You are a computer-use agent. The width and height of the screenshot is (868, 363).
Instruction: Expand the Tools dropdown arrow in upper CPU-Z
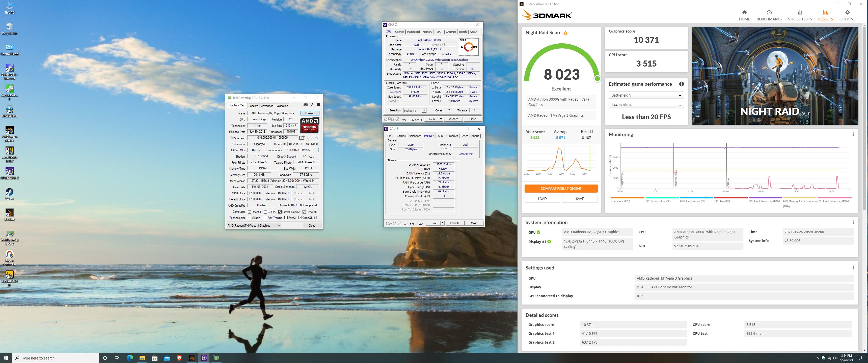coord(441,119)
